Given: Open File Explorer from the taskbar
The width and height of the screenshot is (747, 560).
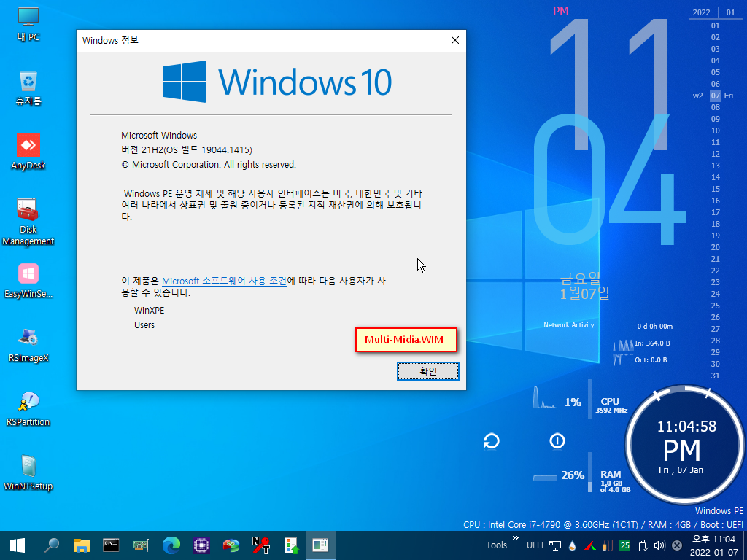Looking at the screenshot, I should (x=82, y=545).
